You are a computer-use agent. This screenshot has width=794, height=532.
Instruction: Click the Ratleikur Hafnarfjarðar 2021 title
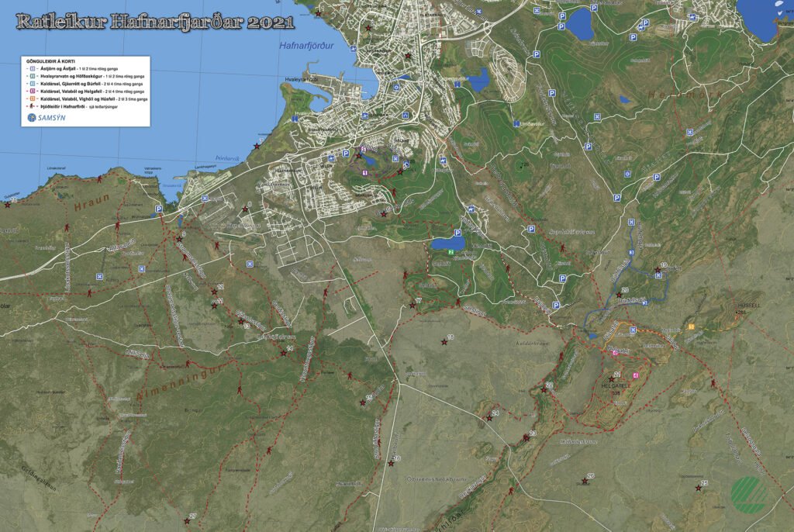pyautogui.click(x=155, y=21)
